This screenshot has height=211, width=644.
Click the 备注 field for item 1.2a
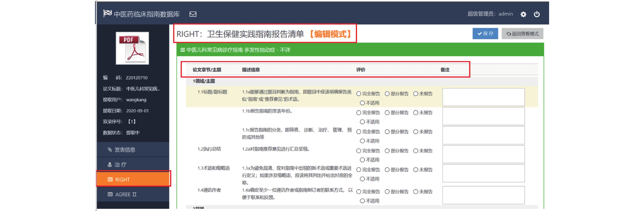tap(483, 154)
